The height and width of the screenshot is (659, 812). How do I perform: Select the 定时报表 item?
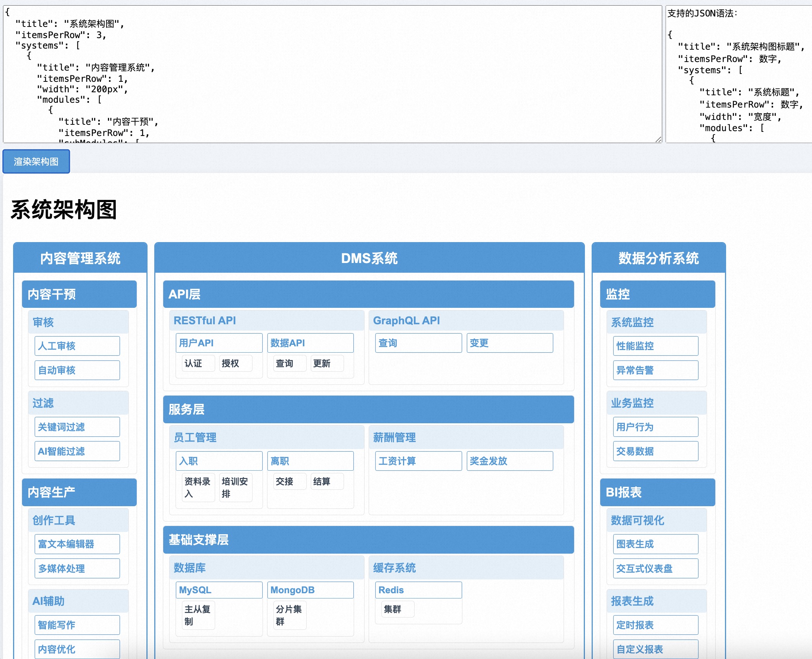[x=656, y=625]
